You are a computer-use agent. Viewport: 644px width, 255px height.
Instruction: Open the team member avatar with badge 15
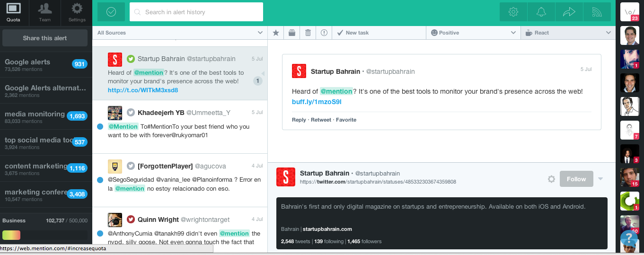click(x=629, y=177)
